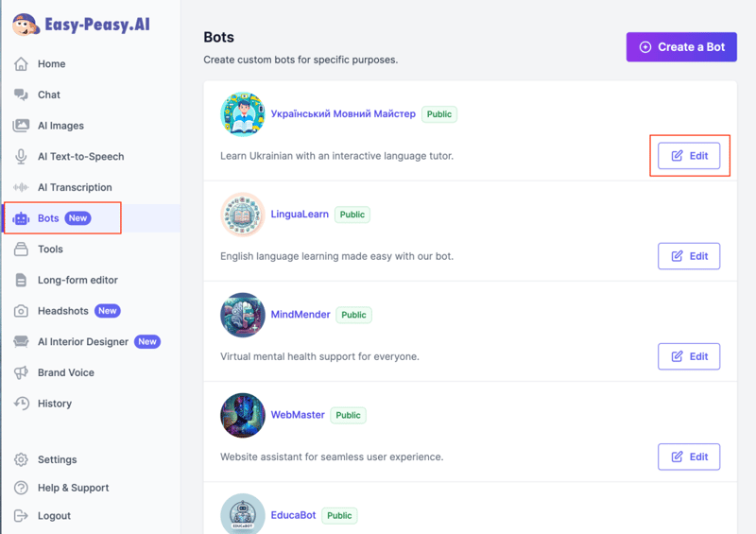Go to the Long-form editor
Image resolution: width=756 pixels, height=534 pixels.
click(77, 281)
